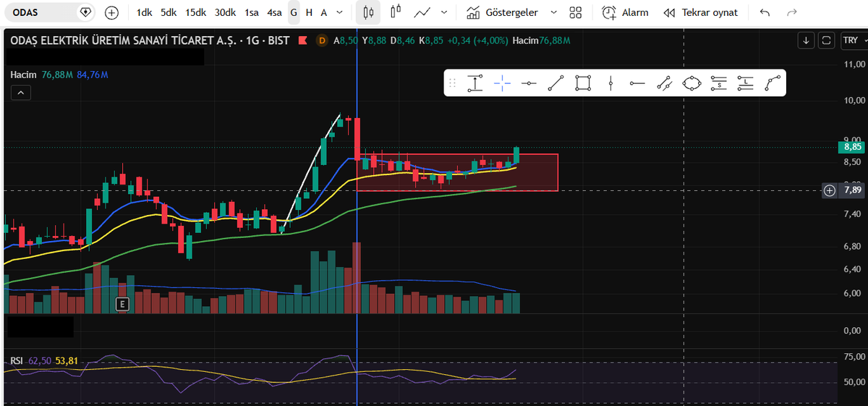Select the monthly A timeframe
The width and height of the screenshot is (868, 406).
point(323,12)
